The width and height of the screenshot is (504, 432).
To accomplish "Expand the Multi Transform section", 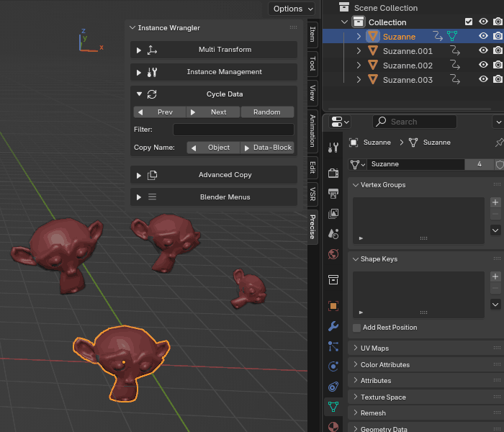I will pos(139,50).
